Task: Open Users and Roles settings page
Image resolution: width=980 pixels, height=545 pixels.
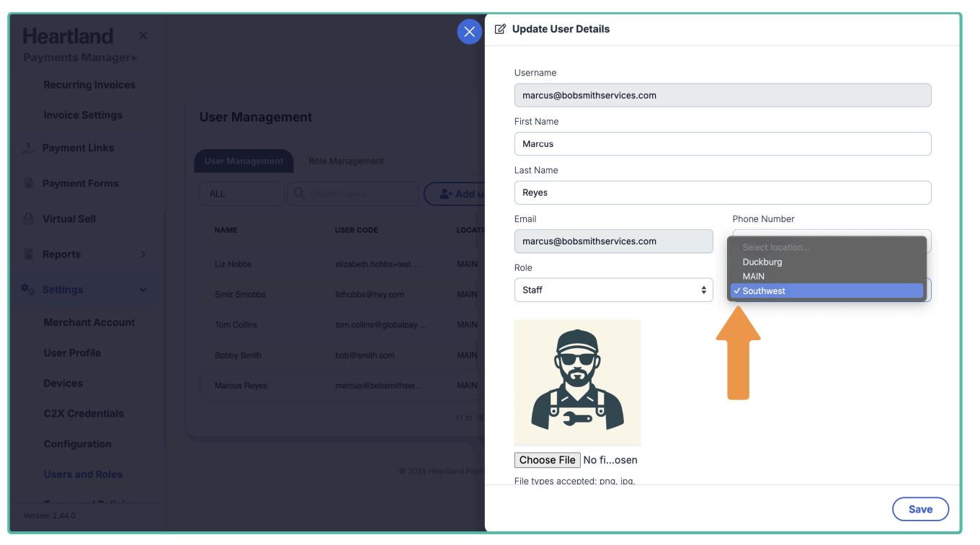Action: click(x=83, y=474)
